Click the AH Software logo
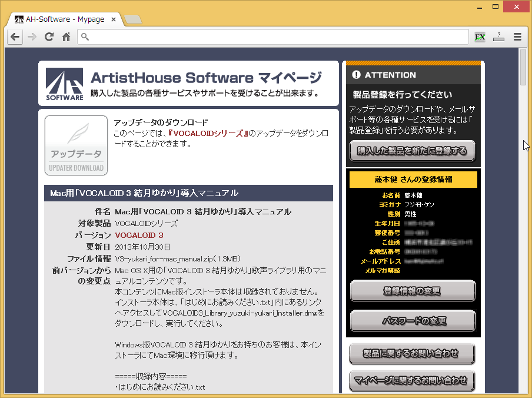This screenshot has height=398, width=532. [x=65, y=84]
